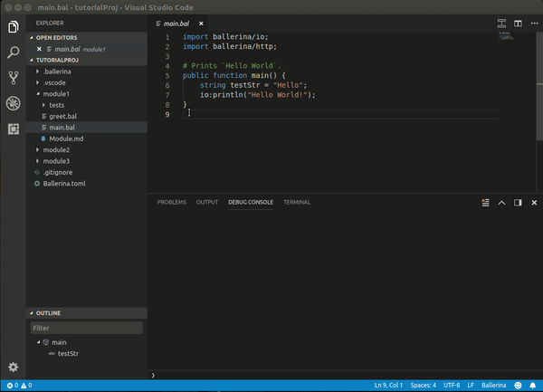Open the Extensions view

(x=14, y=129)
